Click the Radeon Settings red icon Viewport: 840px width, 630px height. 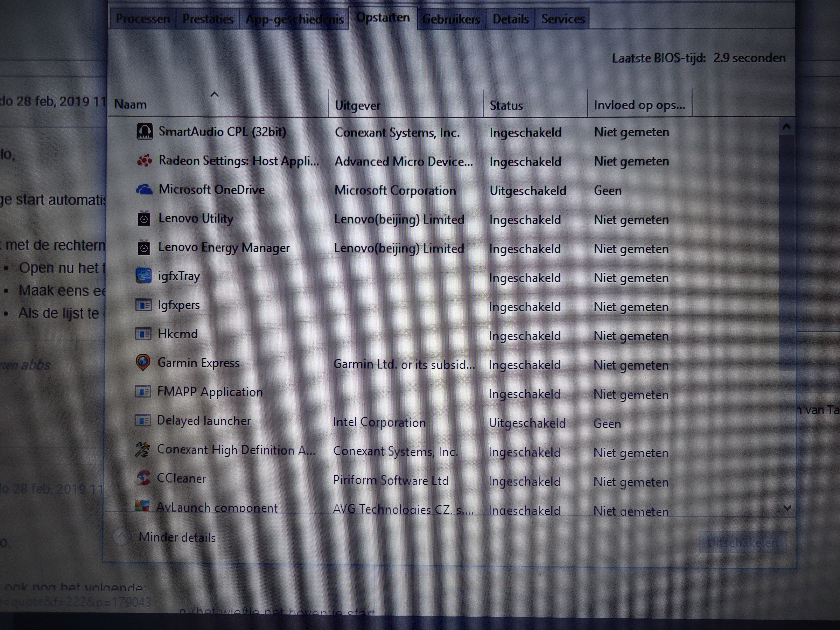coord(144,161)
